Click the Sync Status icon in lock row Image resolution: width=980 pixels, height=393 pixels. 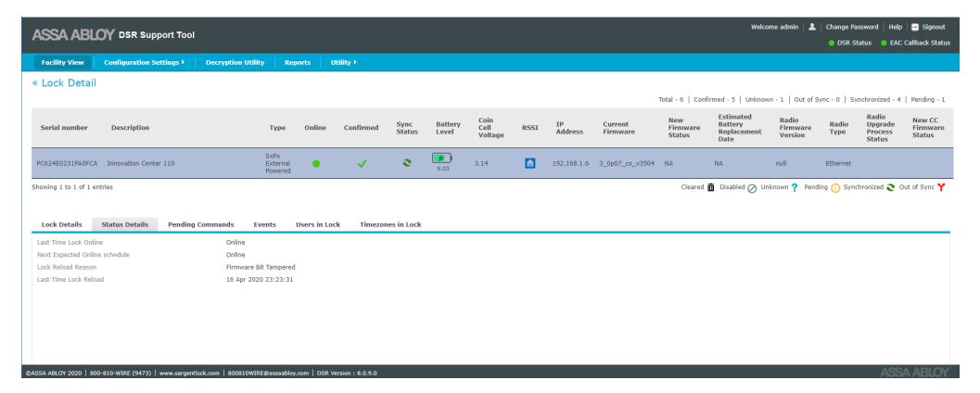click(407, 163)
